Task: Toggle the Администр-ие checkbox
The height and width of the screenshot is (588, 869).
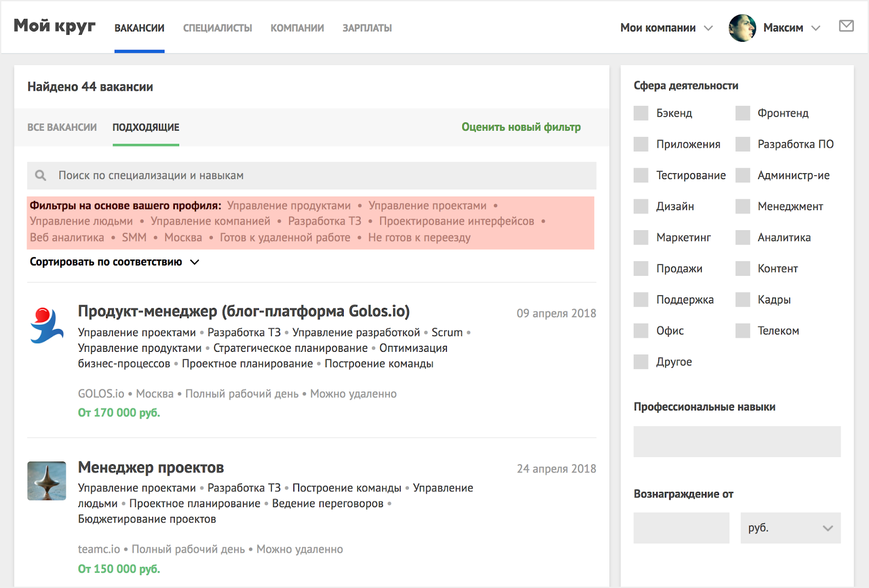Action: [742, 175]
